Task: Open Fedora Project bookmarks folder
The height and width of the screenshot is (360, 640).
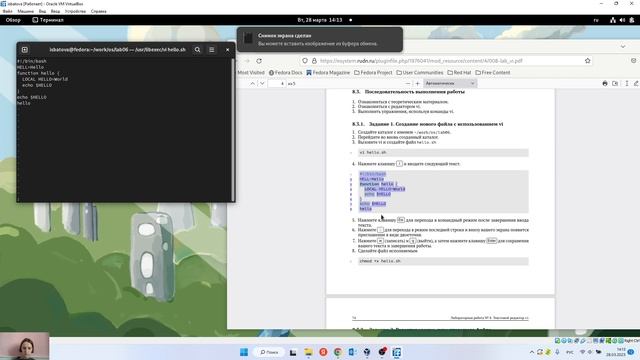Action: point(373,73)
